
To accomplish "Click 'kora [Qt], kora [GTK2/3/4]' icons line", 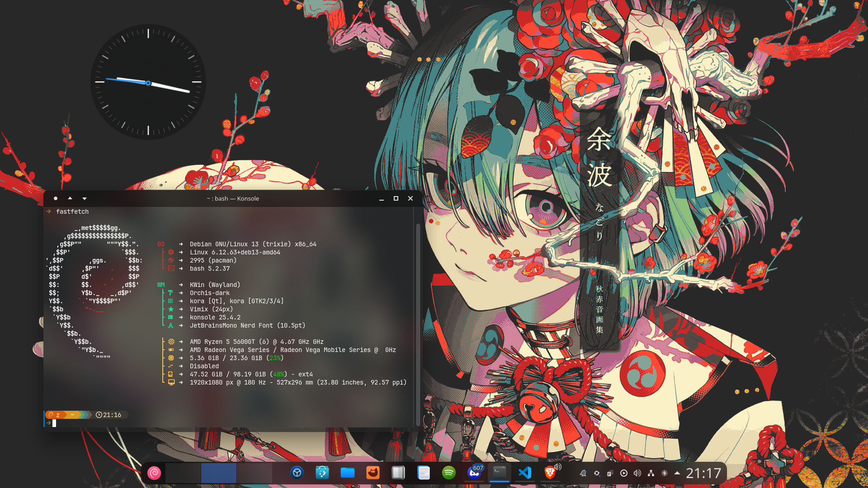I will point(237,301).
